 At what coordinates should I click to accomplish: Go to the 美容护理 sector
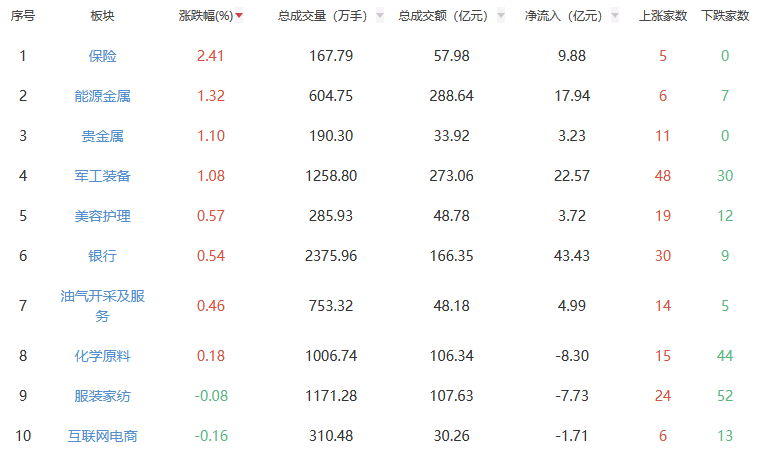pyautogui.click(x=102, y=216)
